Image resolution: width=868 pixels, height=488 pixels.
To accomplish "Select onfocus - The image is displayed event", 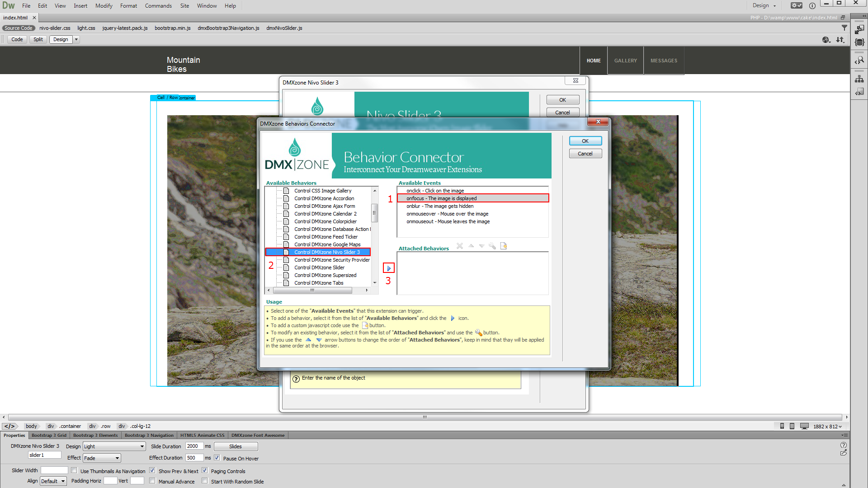I will [x=473, y=198].
